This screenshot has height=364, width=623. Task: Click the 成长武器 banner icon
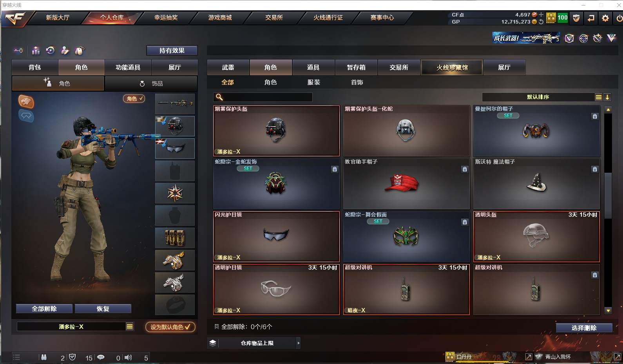(526, 38)
